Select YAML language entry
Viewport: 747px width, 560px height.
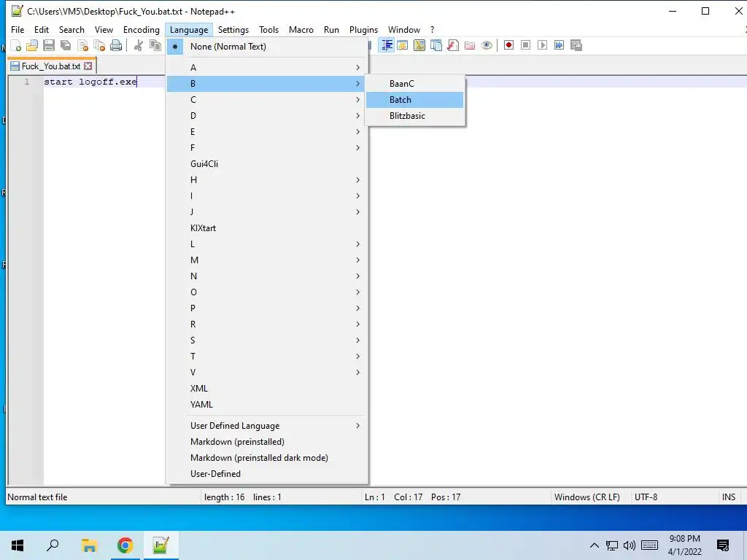click(x=267, y=405)
